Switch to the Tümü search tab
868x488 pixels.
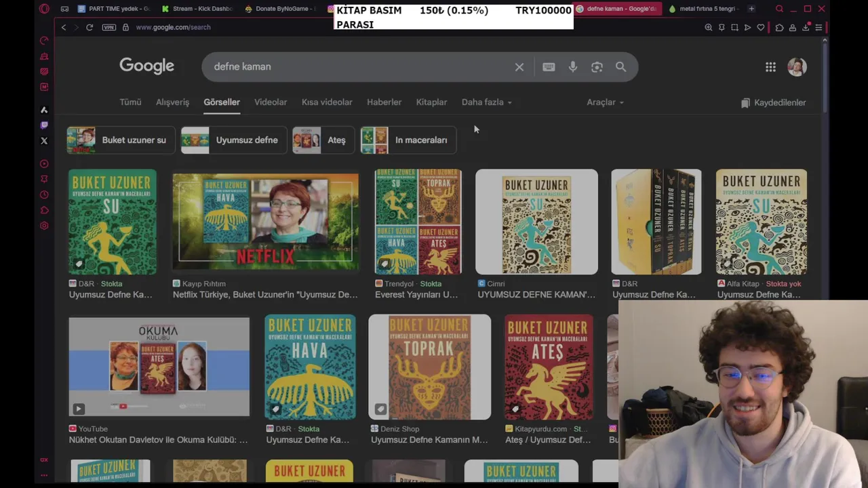point(130,102)
